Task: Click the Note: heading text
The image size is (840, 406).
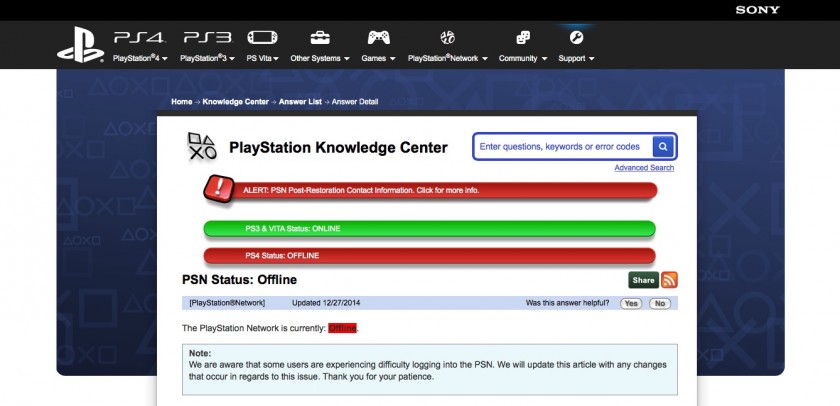Action: (200, 354)
